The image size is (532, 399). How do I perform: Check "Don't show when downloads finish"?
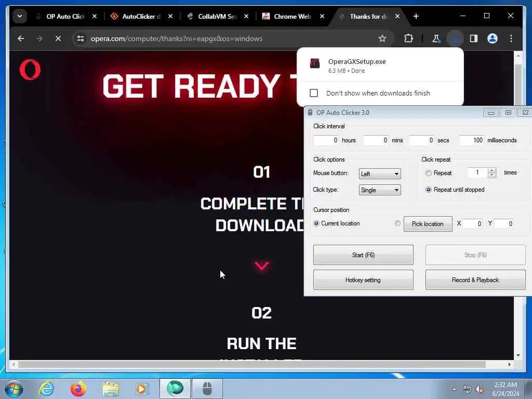tap(314, 93)
